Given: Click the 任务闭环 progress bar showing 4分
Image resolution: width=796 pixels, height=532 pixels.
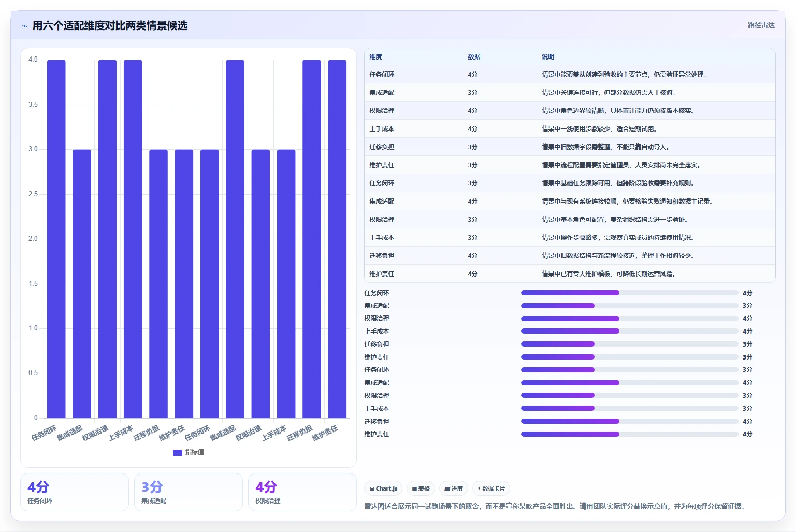Looking at the screenshot, I should point(629,293).
